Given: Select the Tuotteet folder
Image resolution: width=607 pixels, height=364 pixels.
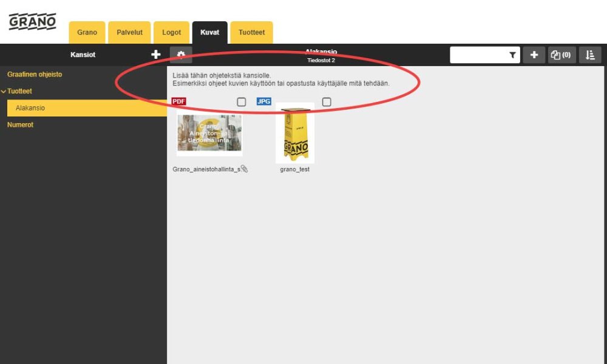Looking at the screenshot, I should [19, 91].
